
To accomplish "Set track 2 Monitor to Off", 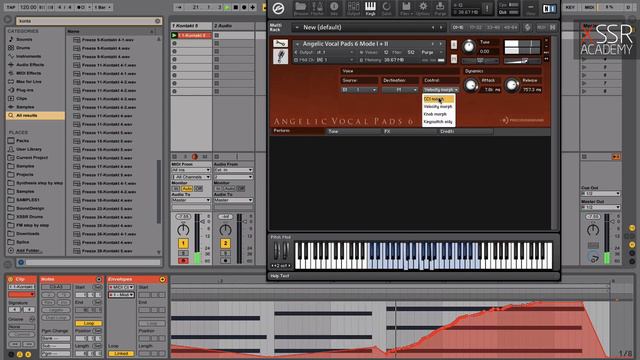I will point(240,188).
